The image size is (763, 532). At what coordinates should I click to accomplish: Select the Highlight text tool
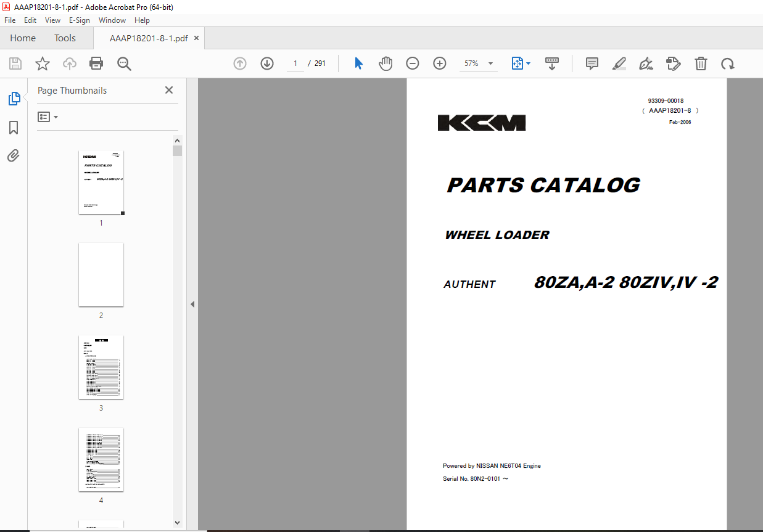[x=619, y=63]
